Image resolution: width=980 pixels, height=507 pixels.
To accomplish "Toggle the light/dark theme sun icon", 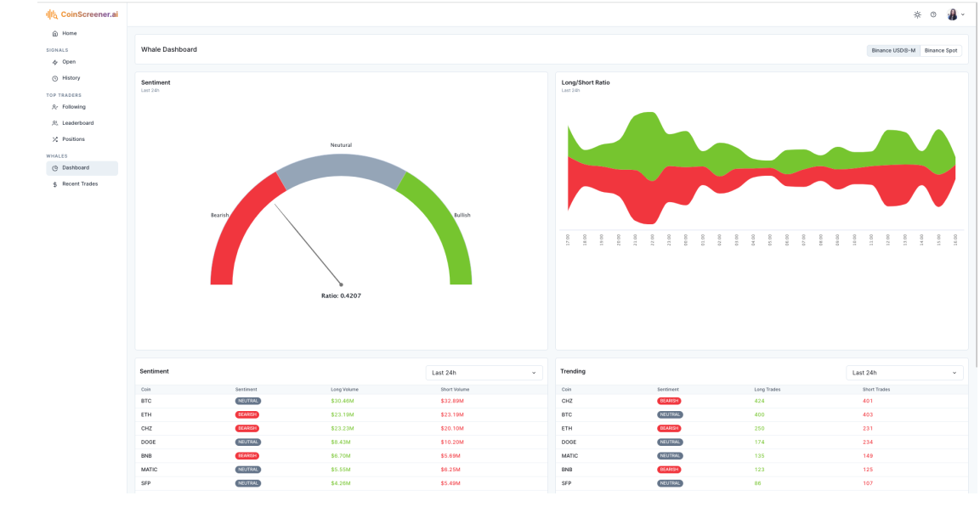I will [x=917, y=14].
